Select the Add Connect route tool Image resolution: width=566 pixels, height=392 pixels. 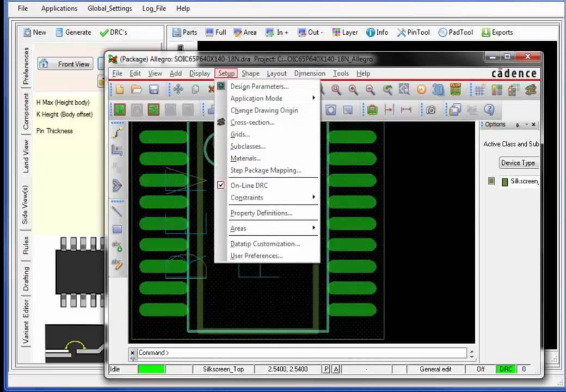pyautogui.click(x=117, y=133)
